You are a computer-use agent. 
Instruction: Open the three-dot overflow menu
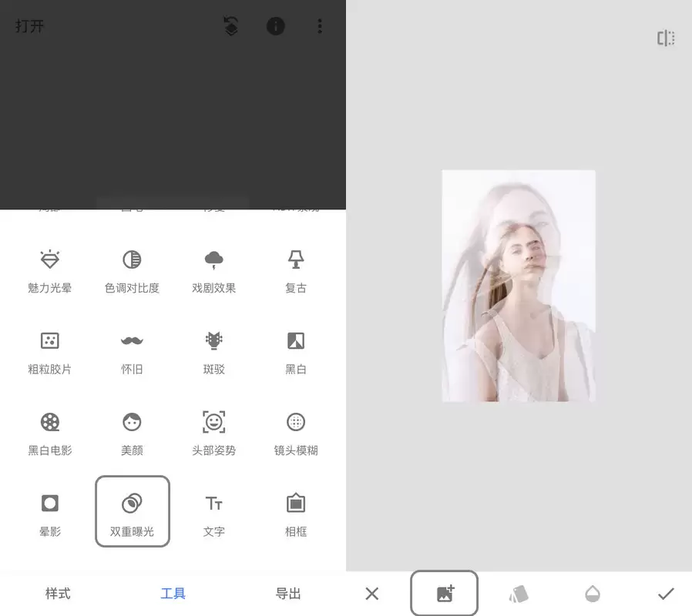[320, 26]
